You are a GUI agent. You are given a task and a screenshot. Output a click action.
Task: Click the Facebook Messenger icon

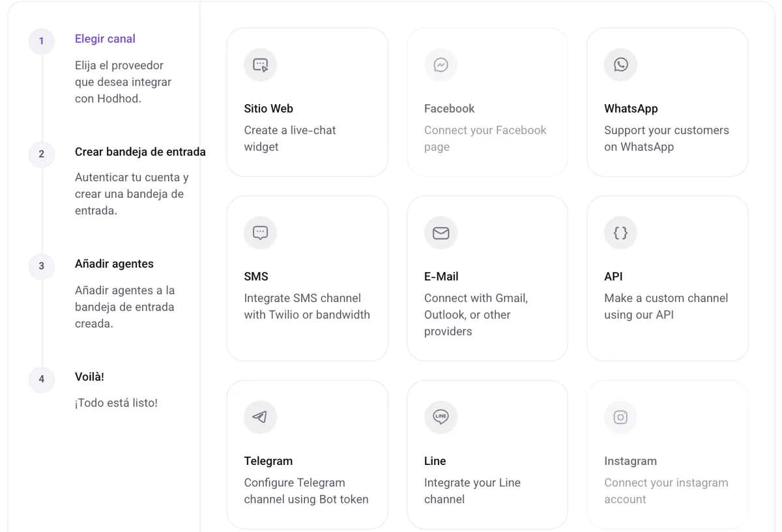[x=441, y=65]
